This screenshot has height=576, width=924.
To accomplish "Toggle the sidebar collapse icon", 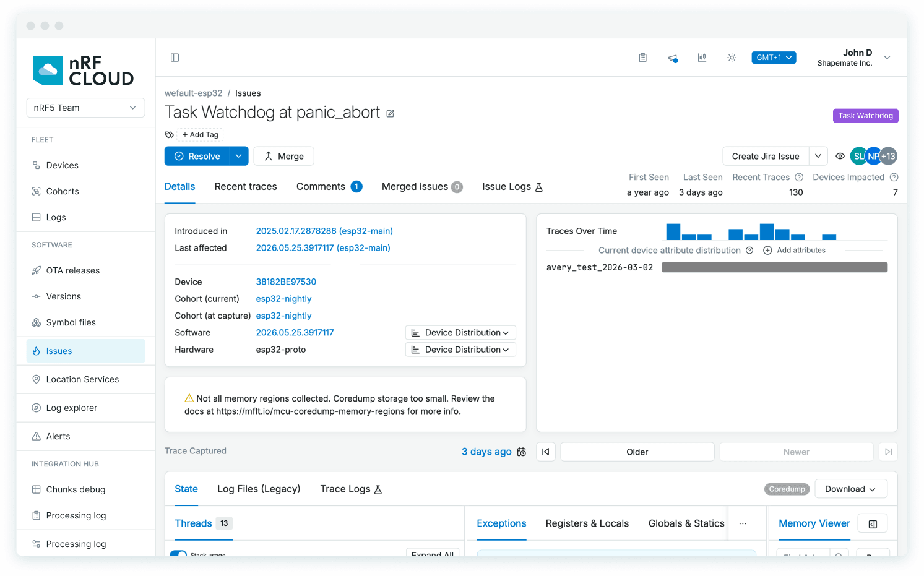I will [x=175, y=58].
